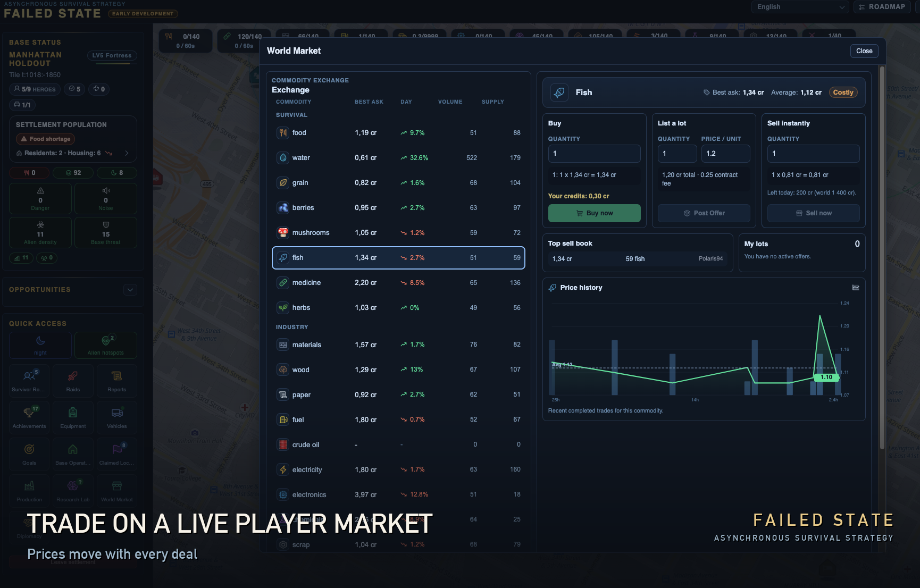Select the grain commodity icon

[x=283, y=183]
